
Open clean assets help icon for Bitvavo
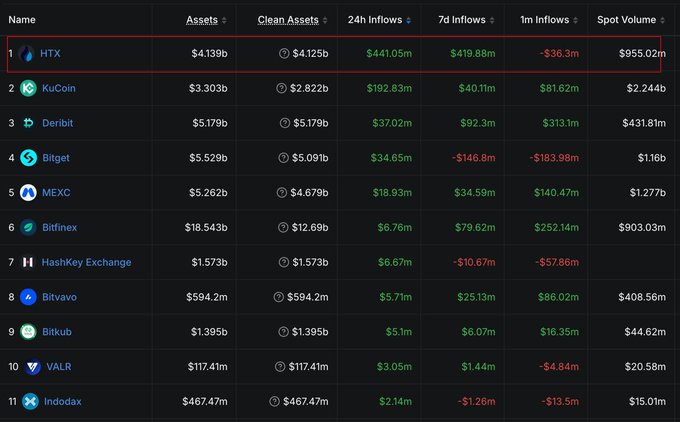click(x=278, y=297)
